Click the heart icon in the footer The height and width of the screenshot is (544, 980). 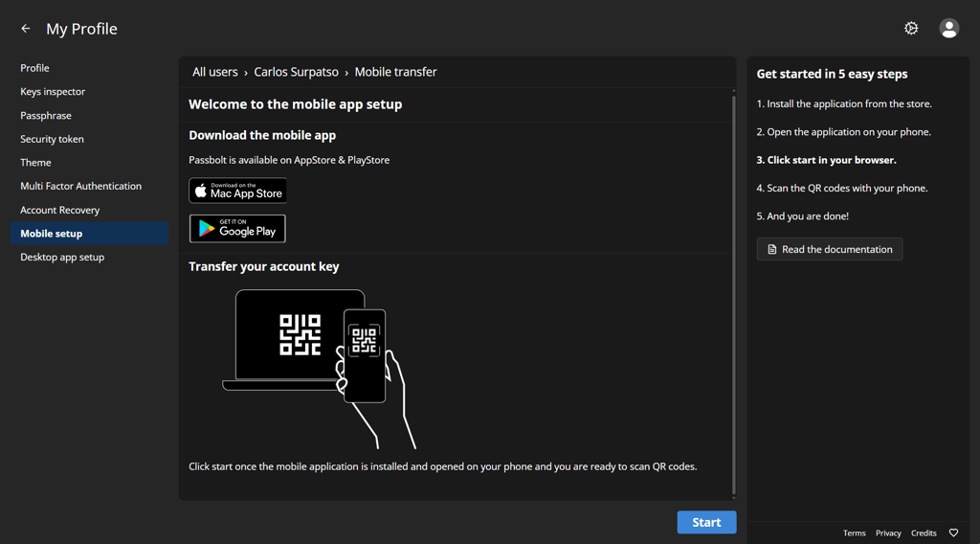pos(953,533)
